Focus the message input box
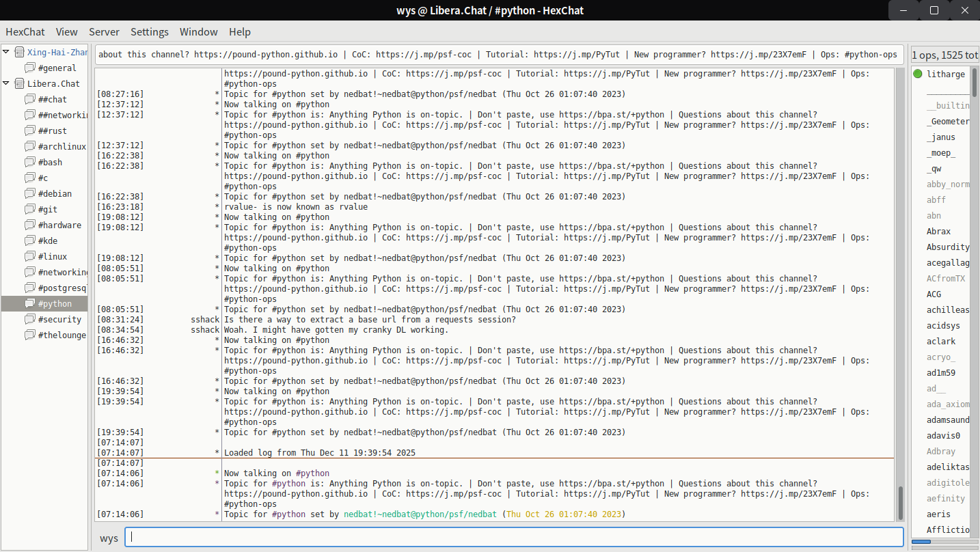 coord(514,537)
